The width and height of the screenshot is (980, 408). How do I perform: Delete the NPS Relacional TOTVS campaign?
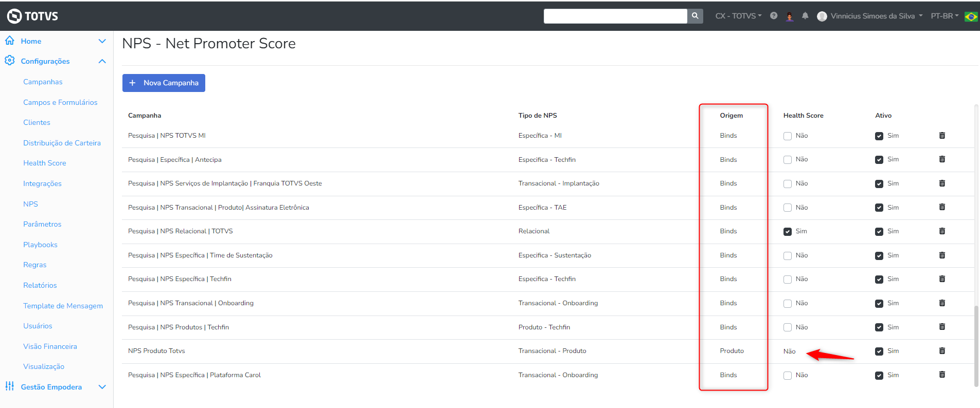tap(942, 231)
